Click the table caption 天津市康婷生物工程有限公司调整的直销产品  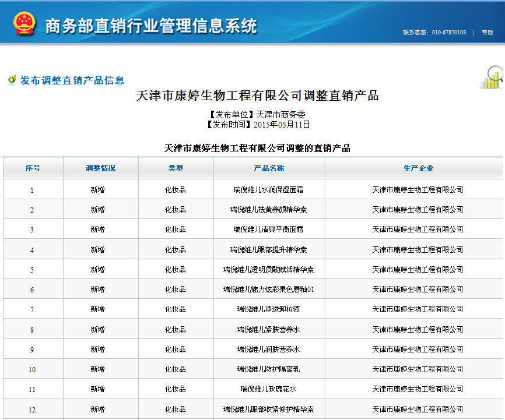point(257,148)
